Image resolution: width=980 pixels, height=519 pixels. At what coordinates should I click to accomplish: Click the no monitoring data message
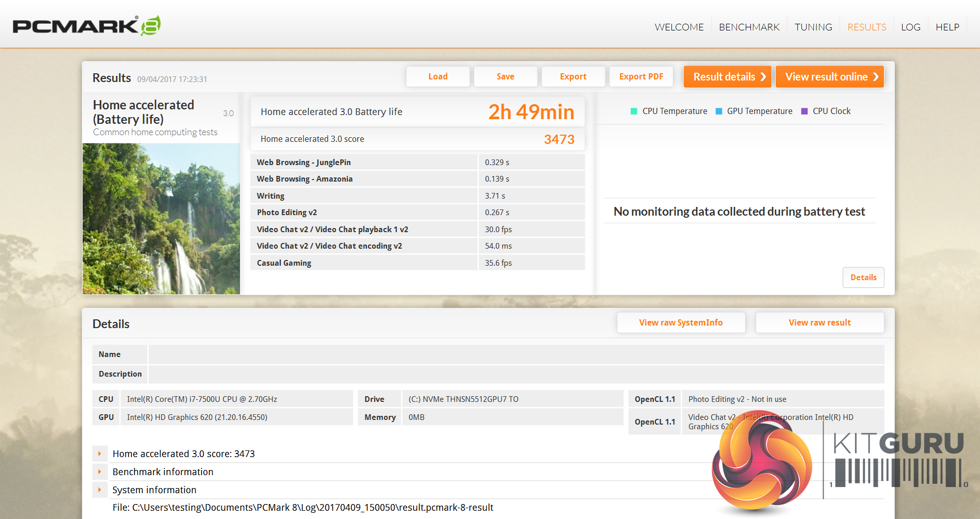(x=740, y=212)
